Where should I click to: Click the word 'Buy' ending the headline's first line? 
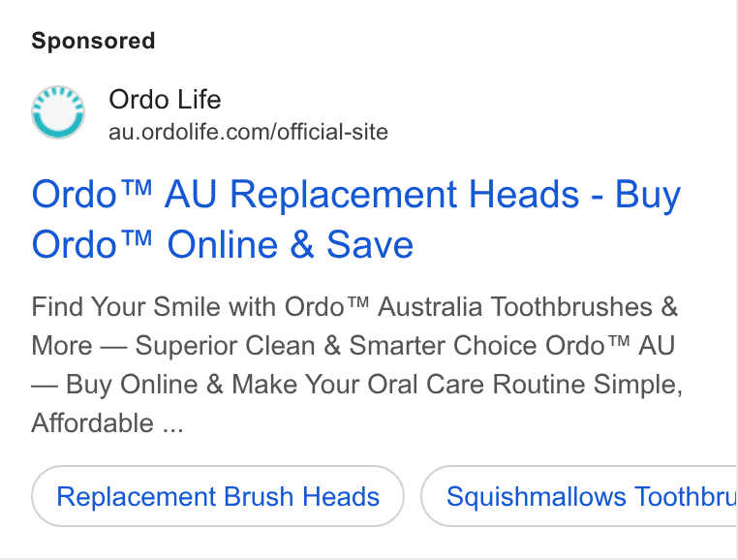(648, 195)
